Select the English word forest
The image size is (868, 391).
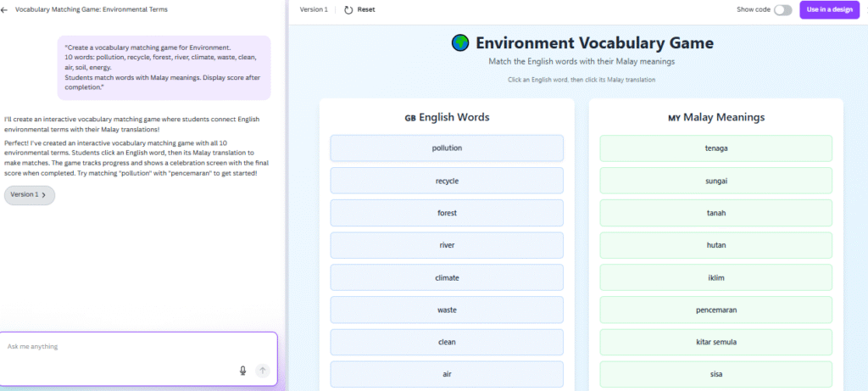tap(447, 213)
